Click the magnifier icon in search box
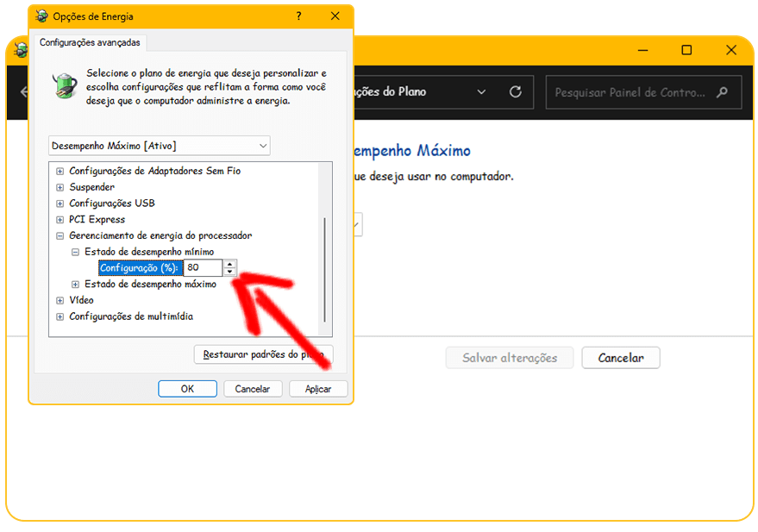 [x=723, y=92]
